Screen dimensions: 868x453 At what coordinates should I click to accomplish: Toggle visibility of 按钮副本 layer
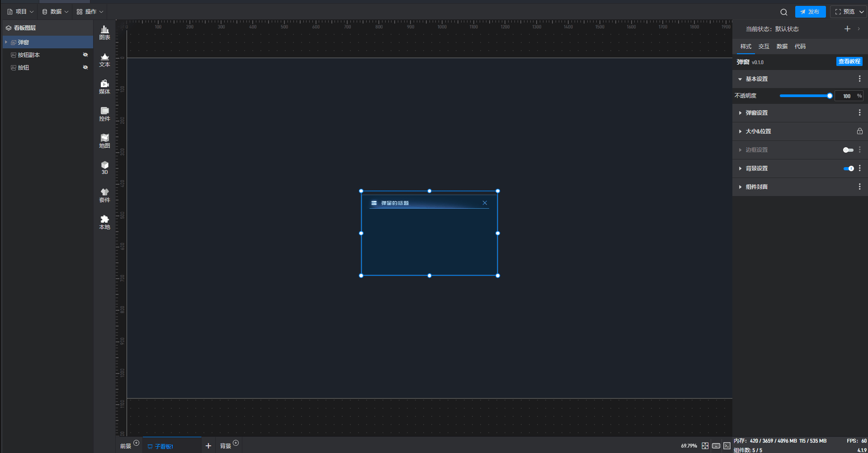(x=85, y=55)
